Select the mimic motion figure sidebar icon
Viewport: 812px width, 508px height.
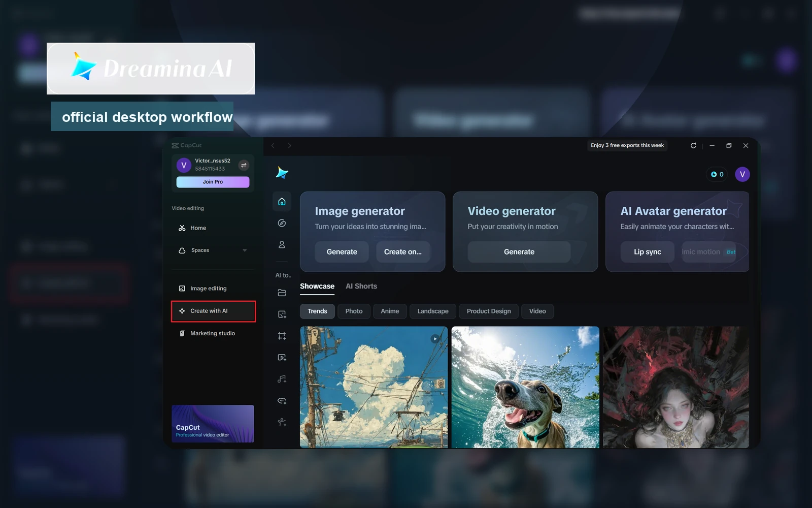pyautogui.click(x=282, y=422)
